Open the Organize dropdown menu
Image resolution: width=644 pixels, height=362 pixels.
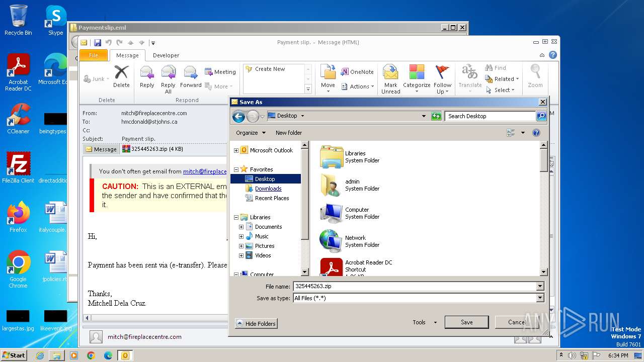point(251,133)
